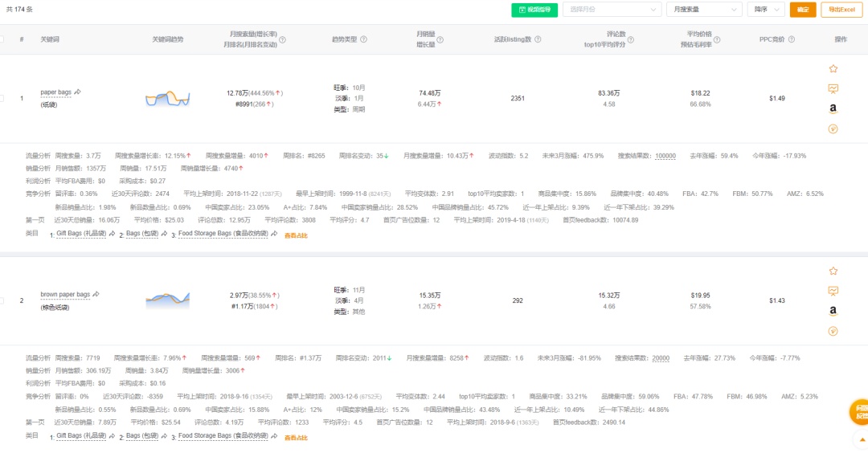The width and height of the screenshot is (868, 453).
Task: Click arrow icon after Bags (包袋) in brown paper bags categories
Action: [164, 436]
